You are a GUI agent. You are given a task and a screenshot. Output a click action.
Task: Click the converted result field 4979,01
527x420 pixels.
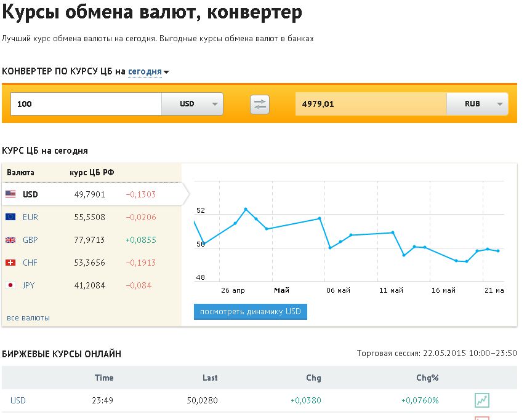pos(371,104)
